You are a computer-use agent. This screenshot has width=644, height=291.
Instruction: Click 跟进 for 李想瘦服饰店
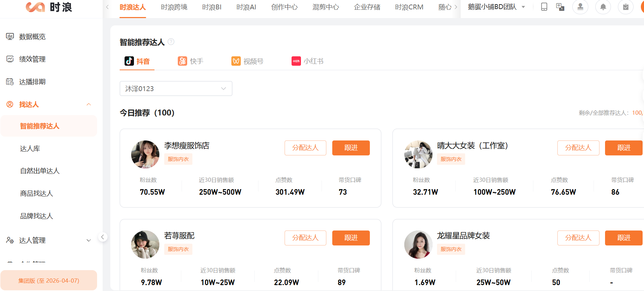coord(351,148)
